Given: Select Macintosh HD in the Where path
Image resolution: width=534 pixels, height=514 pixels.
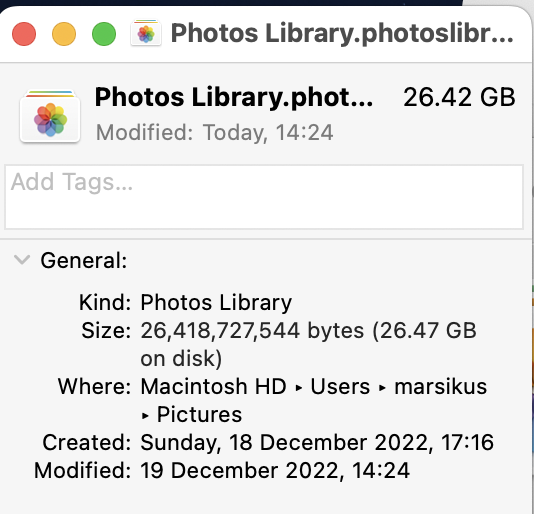Looking at the screenshot, I should (x=213, y=386).
